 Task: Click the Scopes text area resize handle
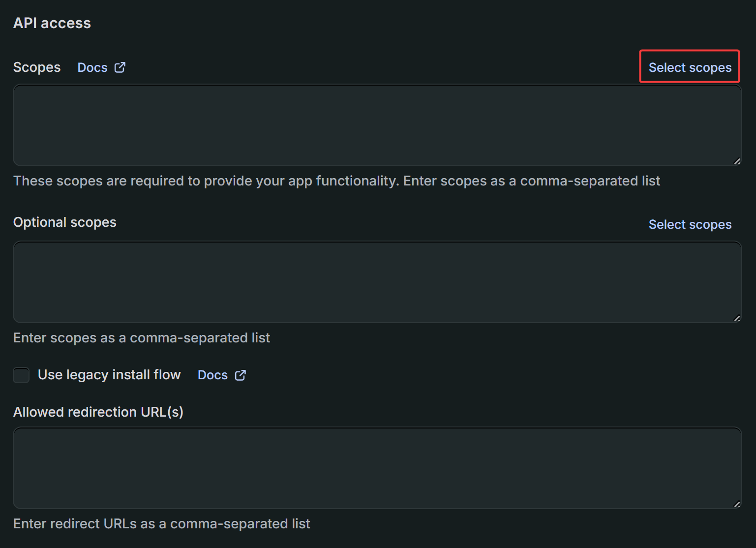tap(737, 161)
